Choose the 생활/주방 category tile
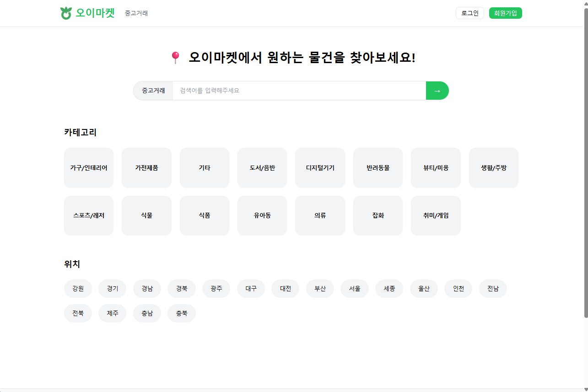The width and height of the screenshot is (588, 392). coord(493,168)
